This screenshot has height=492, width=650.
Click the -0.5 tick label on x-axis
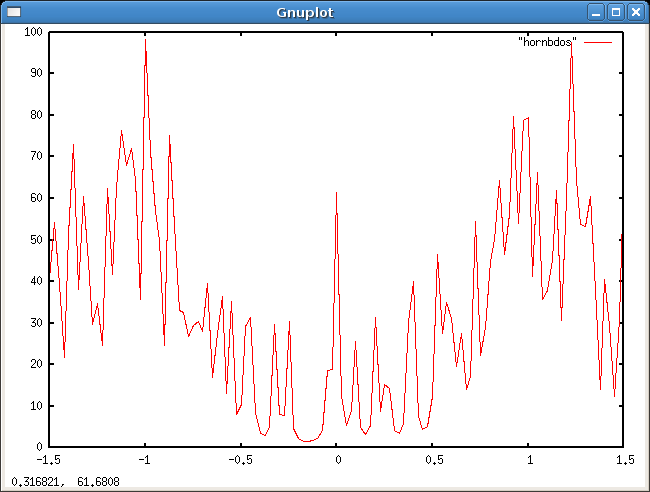tap(241, 460)
